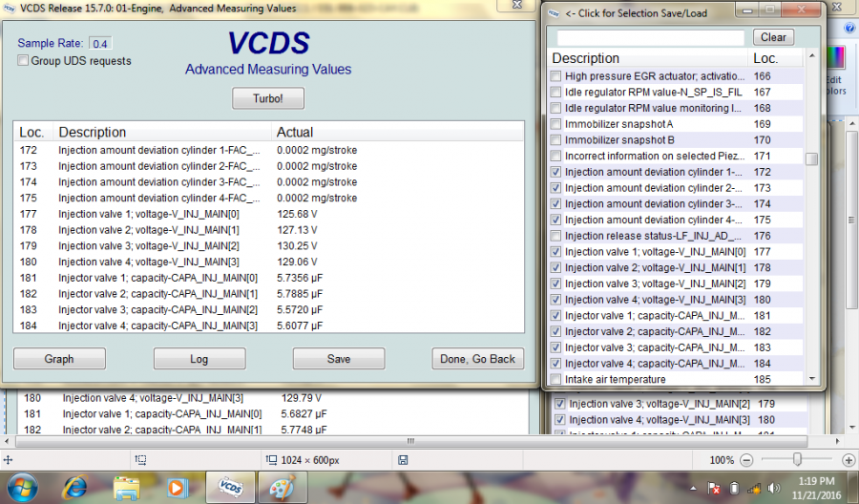Click the Done, Go Back button
The image size is (859, 504).
click(477, 359)
